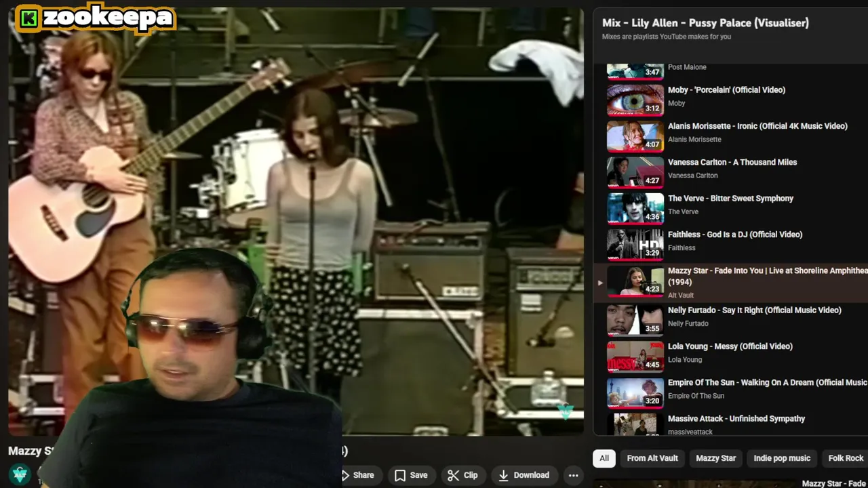868x488 pixels.
Task: Click 'Alanis Morissette - Ironic (Official 4K Music Video)' title
Action: (x=757, y=126)
